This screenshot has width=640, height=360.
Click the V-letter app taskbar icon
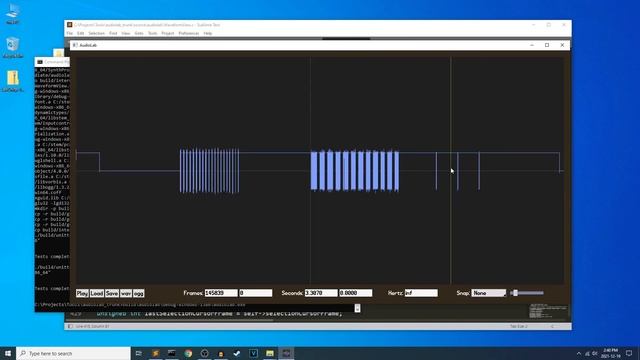[253, 353]
